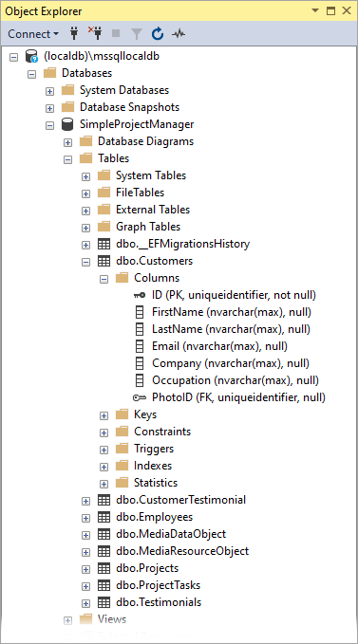Click the Tables folder icon
This screenshot has height=644, width=358.
85,158
